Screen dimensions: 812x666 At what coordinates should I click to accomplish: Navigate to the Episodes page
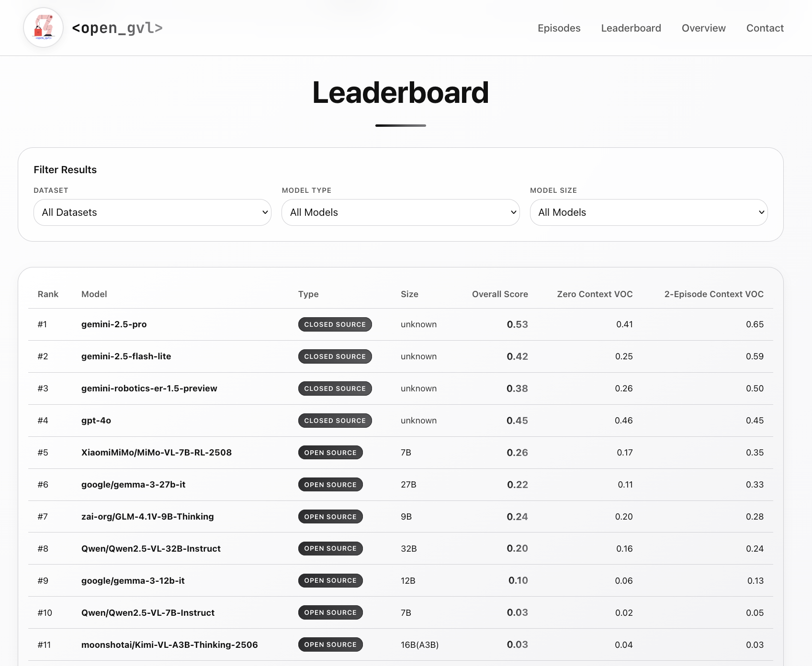pyautogui.click(x=559, y=28)
